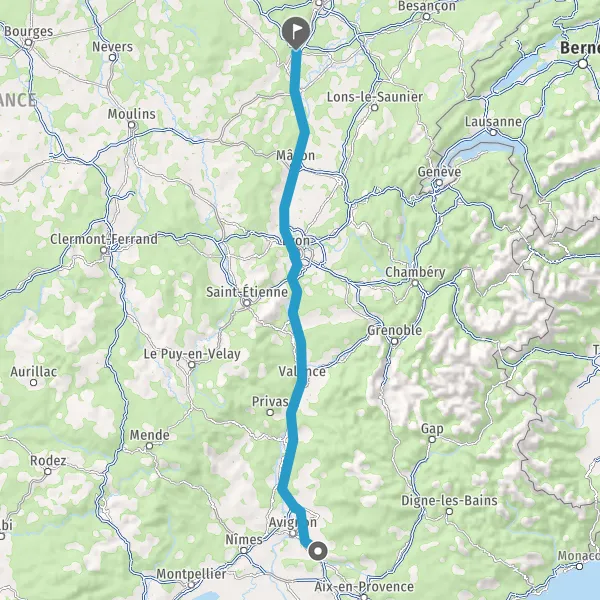Select the Le Puy-en-Velay label

click(x=192, y=354)
